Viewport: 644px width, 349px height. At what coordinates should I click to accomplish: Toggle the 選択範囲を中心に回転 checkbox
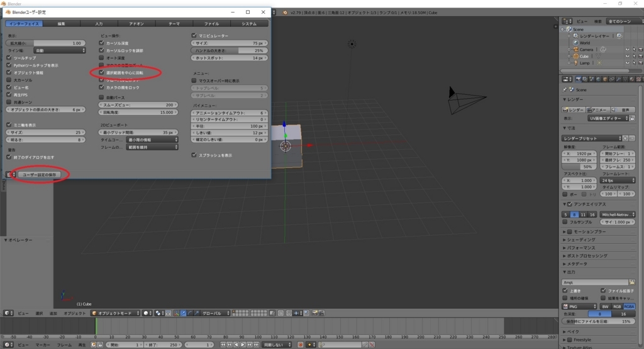pyautogui.click(x=101, y=72)
